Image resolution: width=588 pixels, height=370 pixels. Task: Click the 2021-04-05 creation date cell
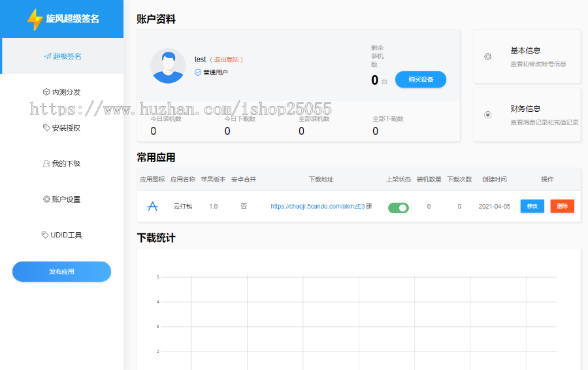click(495, 206)
